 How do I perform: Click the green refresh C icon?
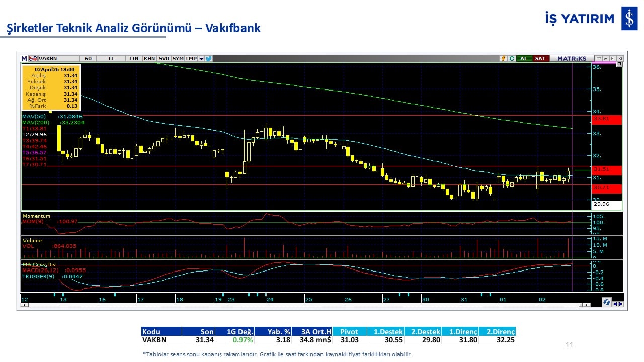[x=511, y=59]
